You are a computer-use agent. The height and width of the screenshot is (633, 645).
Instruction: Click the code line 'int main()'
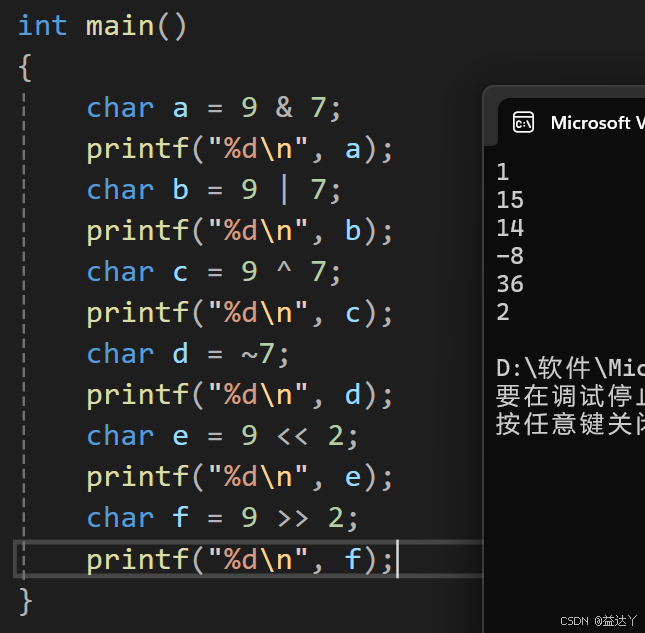point(103,26)
